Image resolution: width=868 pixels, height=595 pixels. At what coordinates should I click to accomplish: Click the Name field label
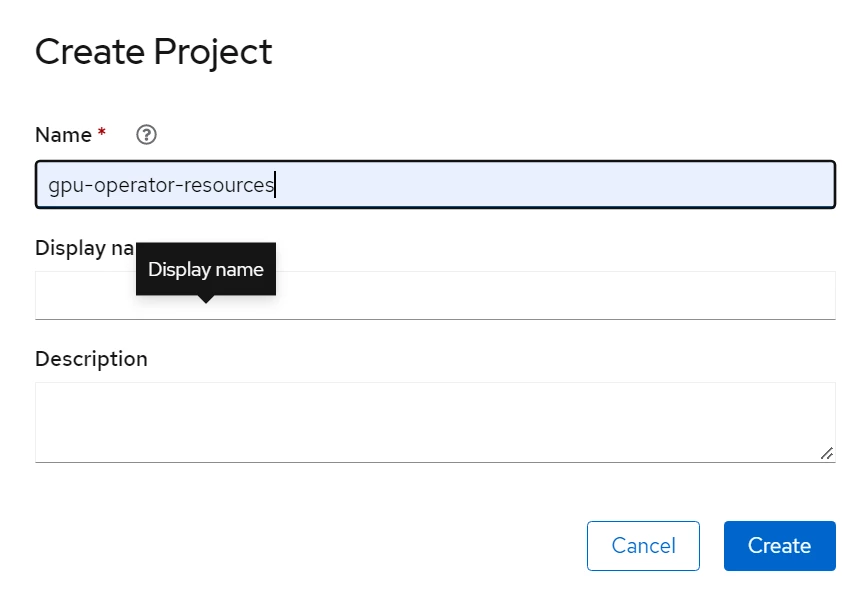[63, 135]
